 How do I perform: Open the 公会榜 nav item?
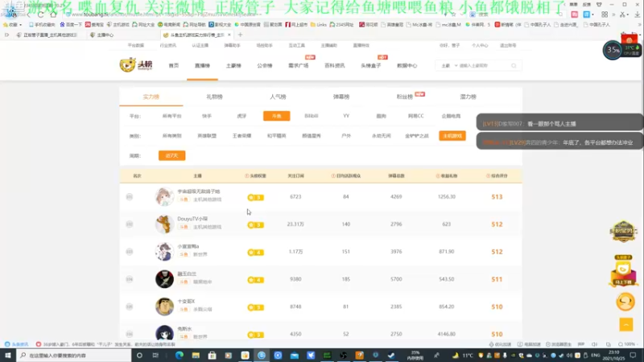[x=265, y=66]
